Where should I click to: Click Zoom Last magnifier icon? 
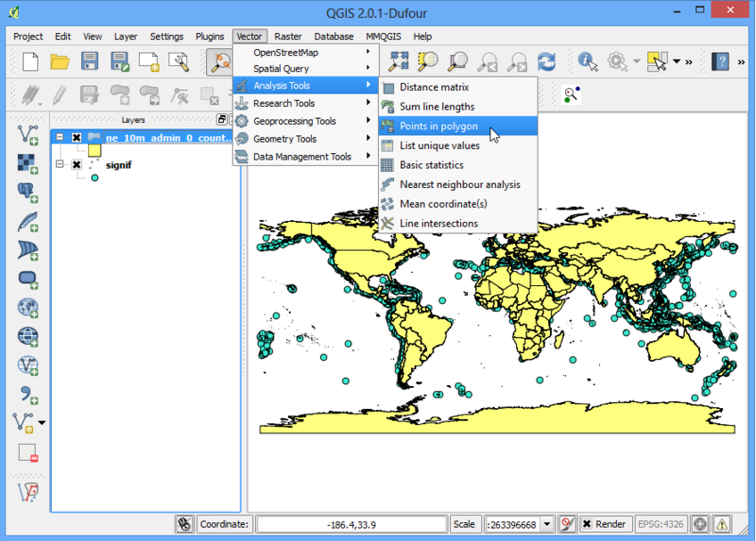[488, 61]
